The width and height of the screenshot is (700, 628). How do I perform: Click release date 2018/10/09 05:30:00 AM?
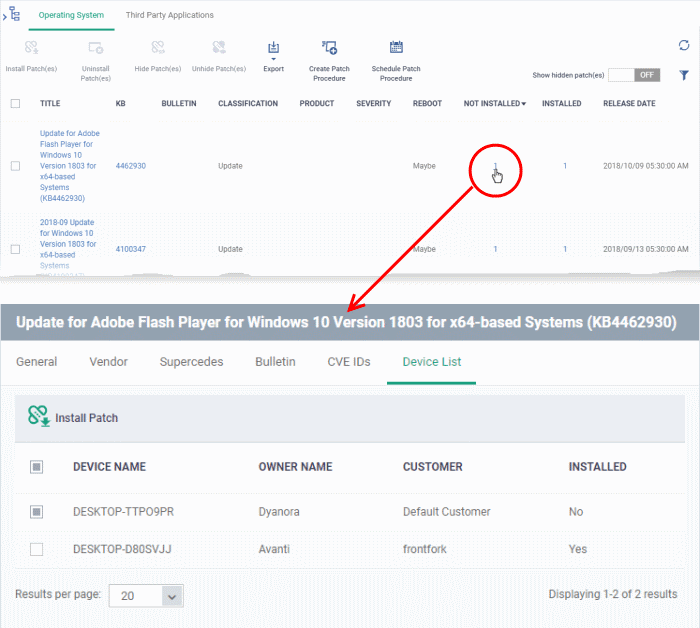click(646, 166)
